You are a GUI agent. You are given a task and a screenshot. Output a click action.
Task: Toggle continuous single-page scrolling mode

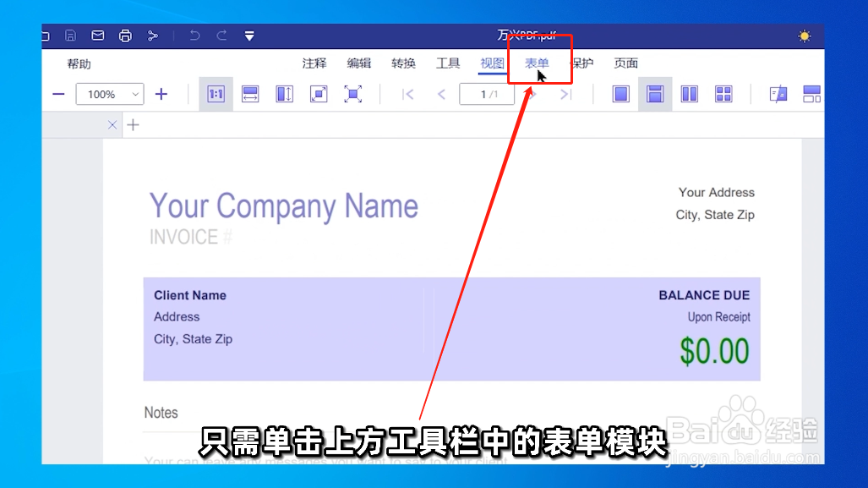[655, 94]
